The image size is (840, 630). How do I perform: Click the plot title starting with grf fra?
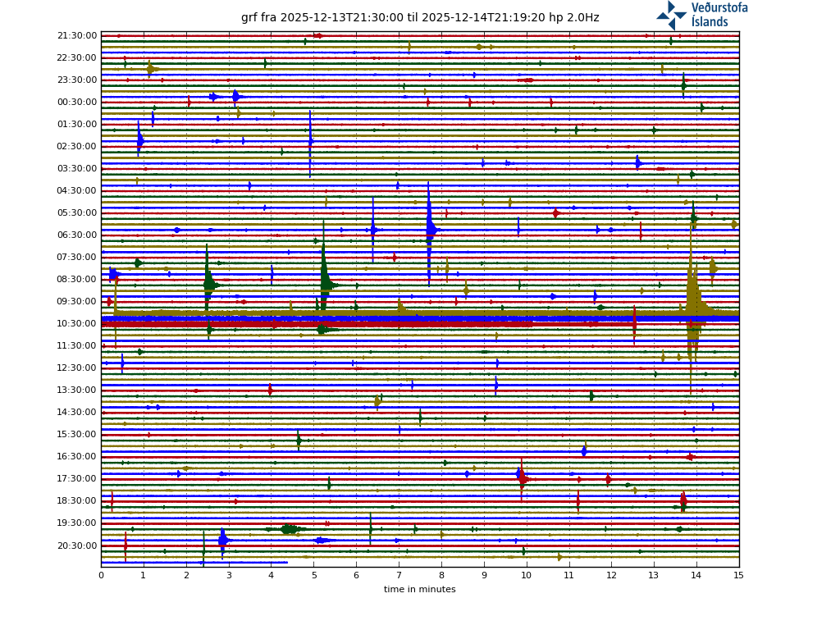click(x=420, y=18)
